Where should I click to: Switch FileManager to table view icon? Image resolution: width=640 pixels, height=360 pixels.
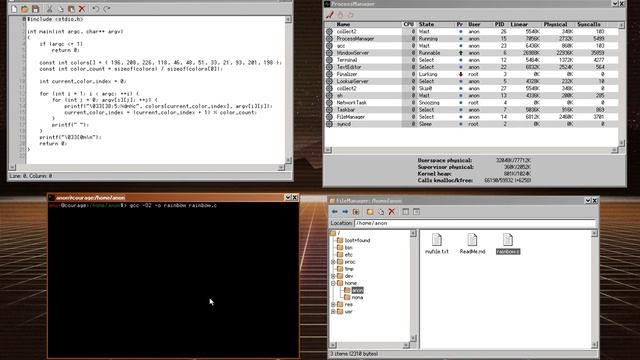406,211
